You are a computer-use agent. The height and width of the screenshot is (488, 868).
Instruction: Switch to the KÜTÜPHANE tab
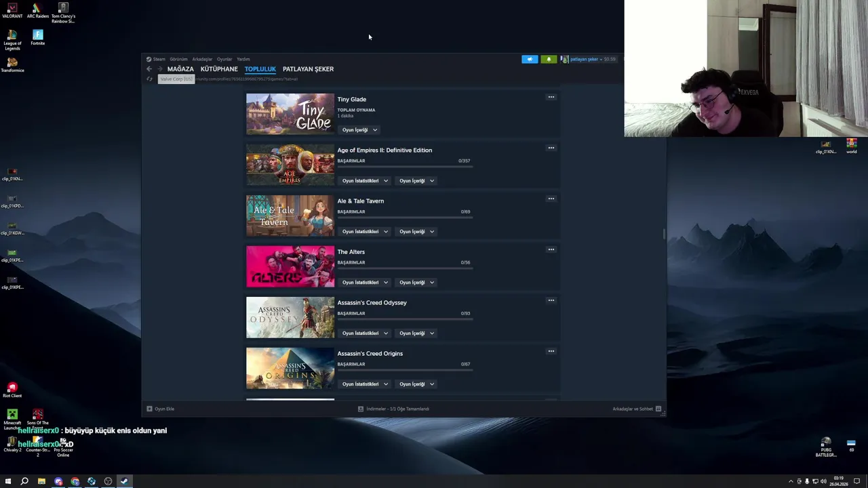tap(219, 69)
